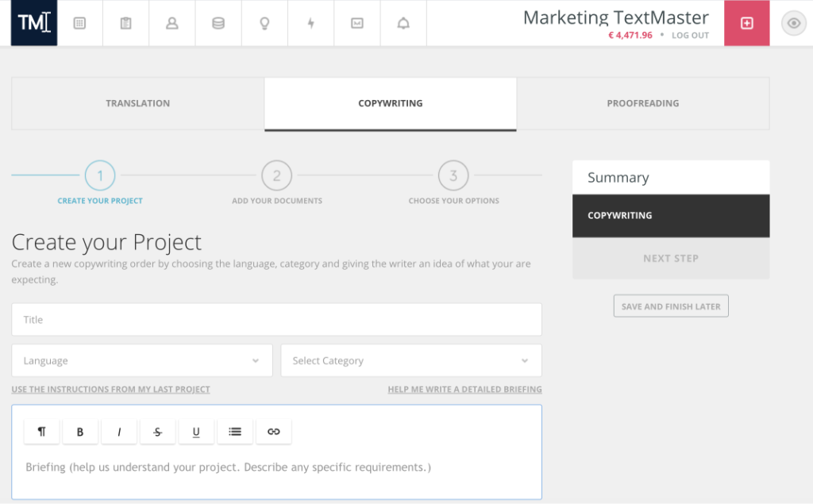
Task: Open the lightbulb ideas icon
Action: pyautogui.click(x=264, y=23)
